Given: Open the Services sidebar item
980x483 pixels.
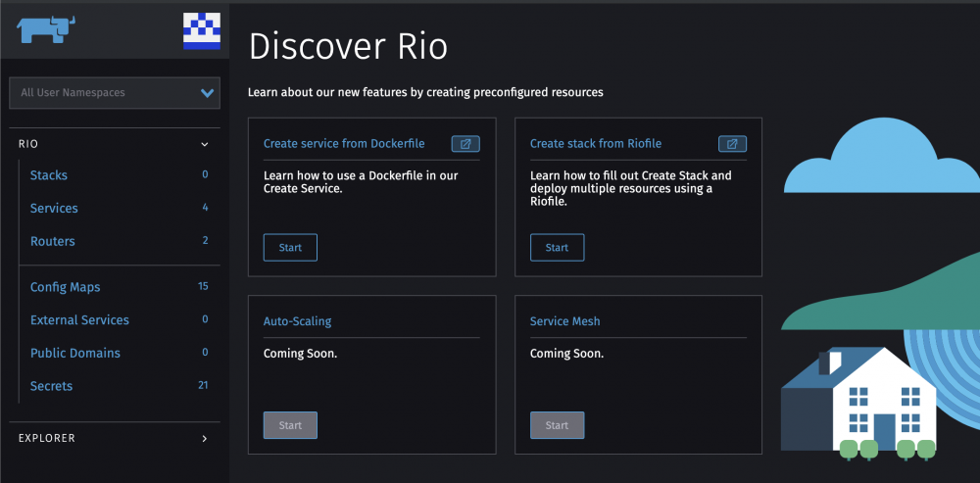Looking at the screenshot, I should pos(54,209).
